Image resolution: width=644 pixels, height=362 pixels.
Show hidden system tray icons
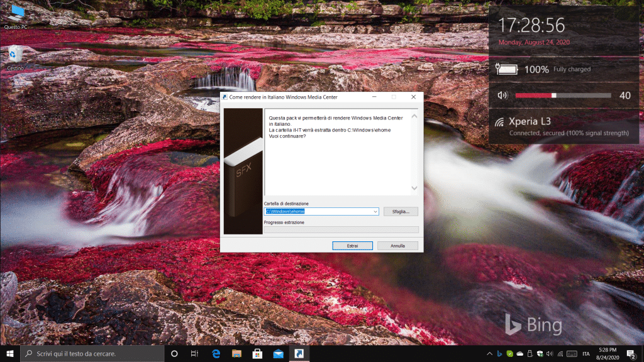[489, 354]
